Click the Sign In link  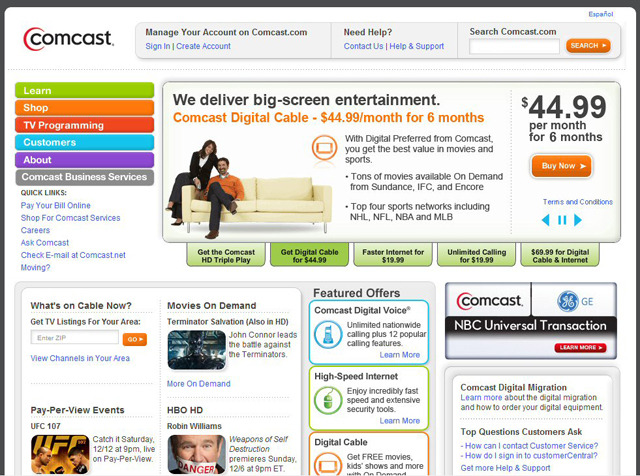(158, 46)
